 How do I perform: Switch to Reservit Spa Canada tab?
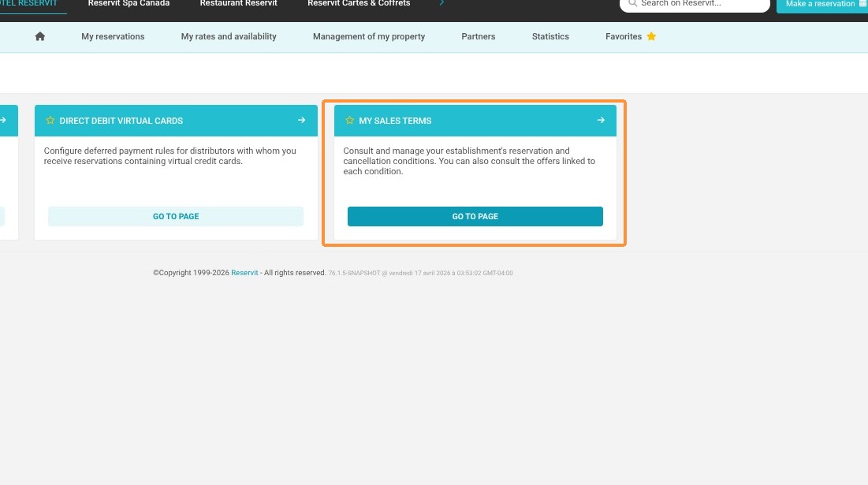tap(129, 3)
